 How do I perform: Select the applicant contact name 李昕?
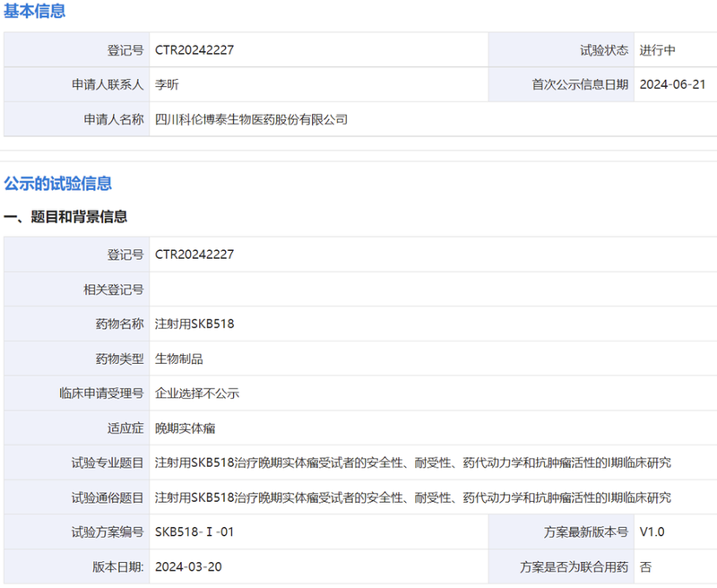click(x=167, y=85)
